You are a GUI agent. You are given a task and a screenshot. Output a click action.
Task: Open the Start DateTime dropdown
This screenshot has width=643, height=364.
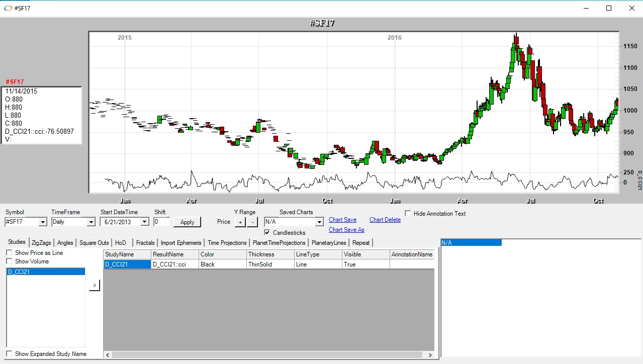[145, 222]
